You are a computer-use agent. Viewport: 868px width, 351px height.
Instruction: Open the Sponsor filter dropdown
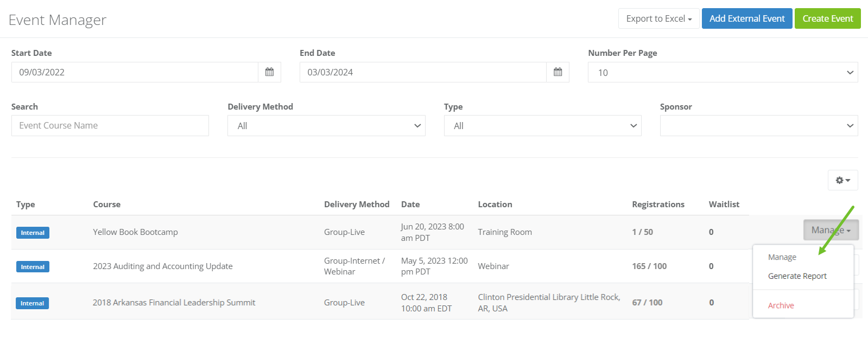(x=758, y=126)
